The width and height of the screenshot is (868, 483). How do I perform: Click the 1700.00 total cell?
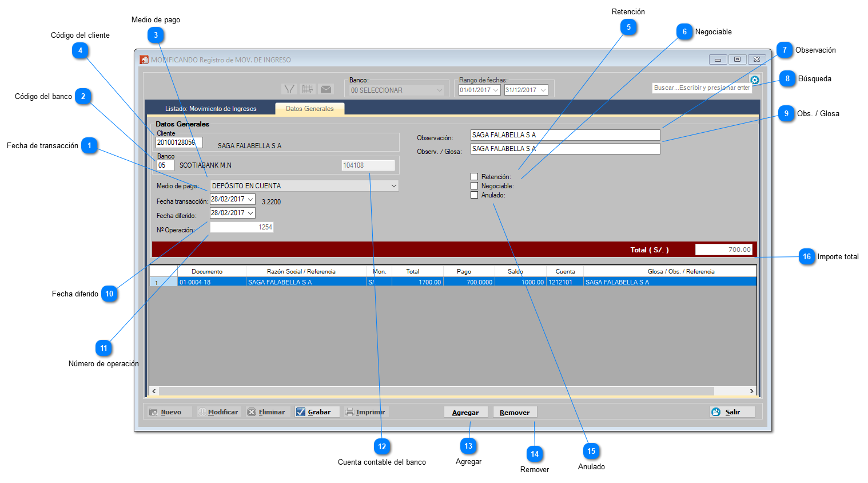coord(417,282)
